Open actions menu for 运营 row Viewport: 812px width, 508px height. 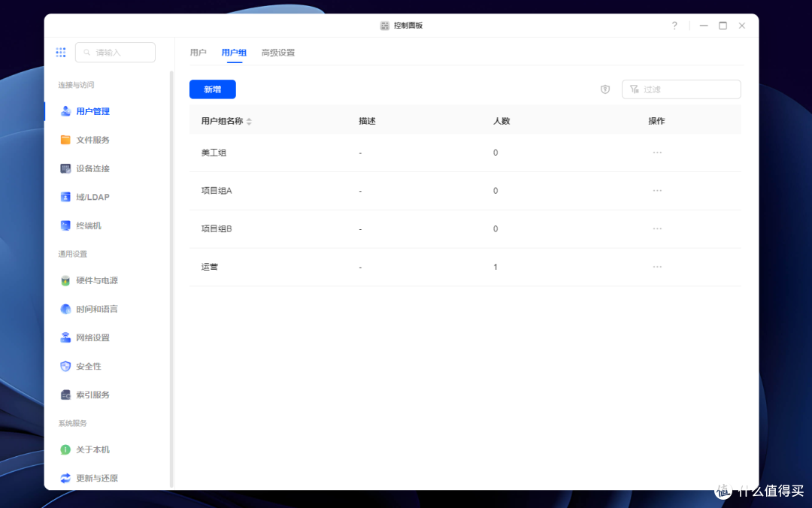657,267
